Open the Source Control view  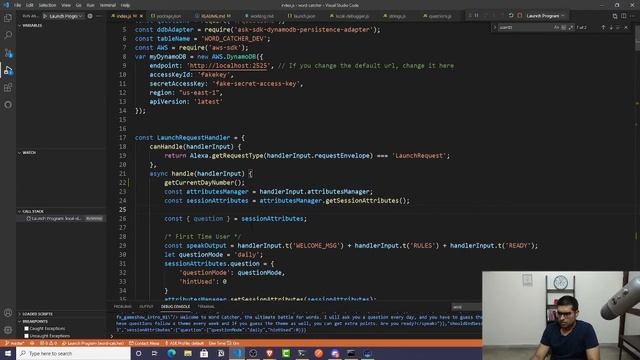point(8,53)
